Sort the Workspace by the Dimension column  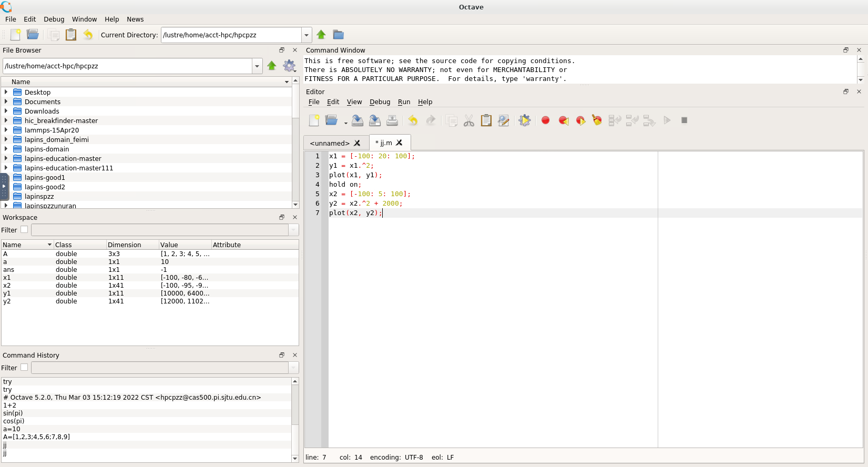click(x=132, y=245)
